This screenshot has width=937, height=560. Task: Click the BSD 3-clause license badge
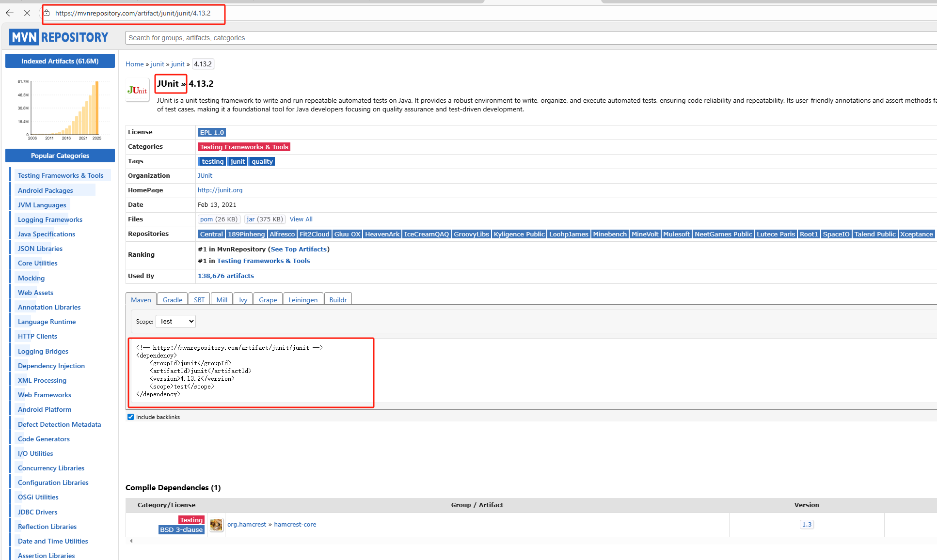click(181, 529)
